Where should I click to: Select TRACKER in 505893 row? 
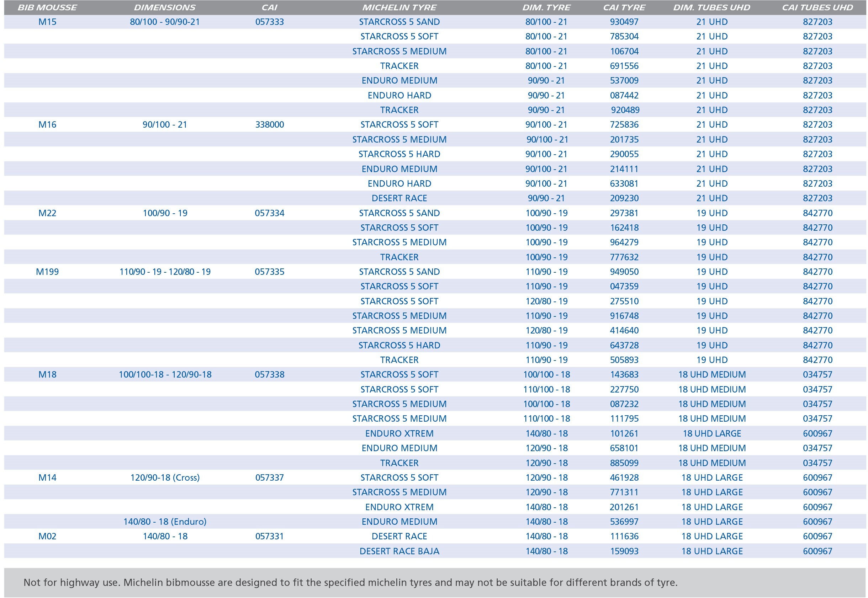[399, 360]
